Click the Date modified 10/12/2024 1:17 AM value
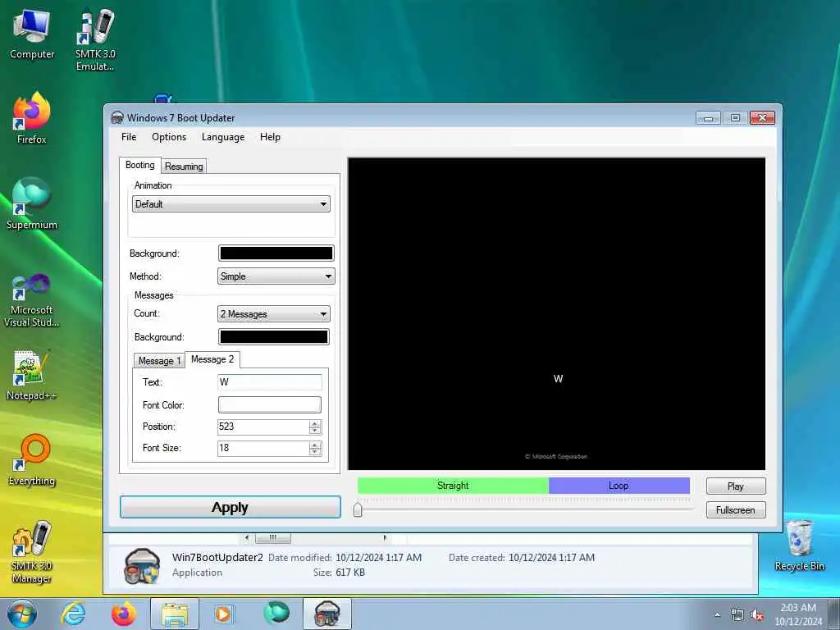This screenshot has width=840, height=630. 379,558
